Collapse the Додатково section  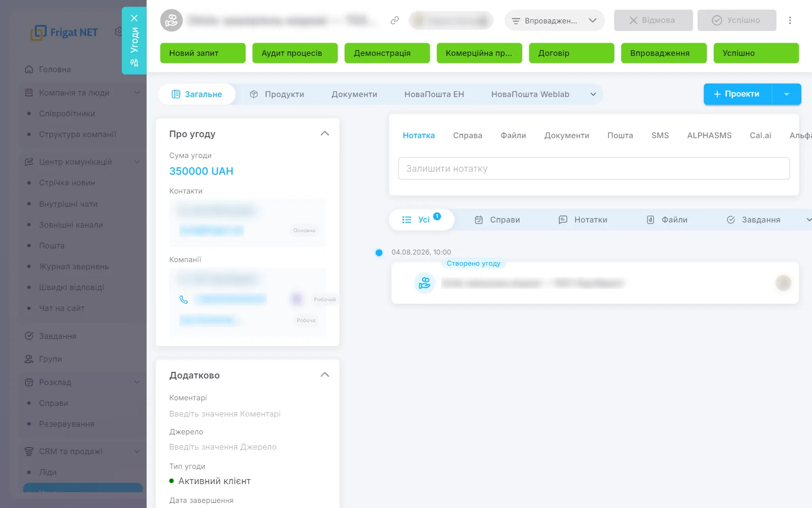[325, 375]
